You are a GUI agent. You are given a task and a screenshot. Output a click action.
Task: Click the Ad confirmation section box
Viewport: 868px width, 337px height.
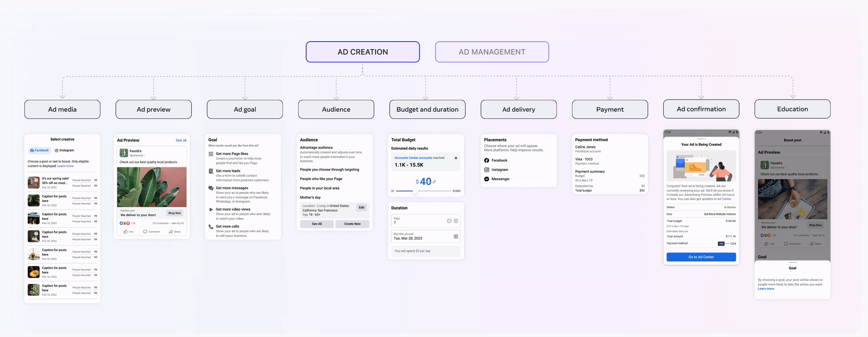tap(701, 109)
